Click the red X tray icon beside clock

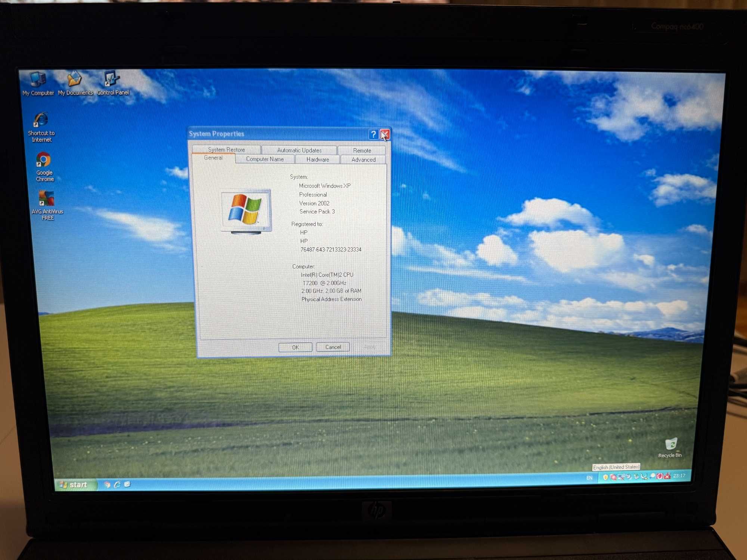(x=667, y=476)
